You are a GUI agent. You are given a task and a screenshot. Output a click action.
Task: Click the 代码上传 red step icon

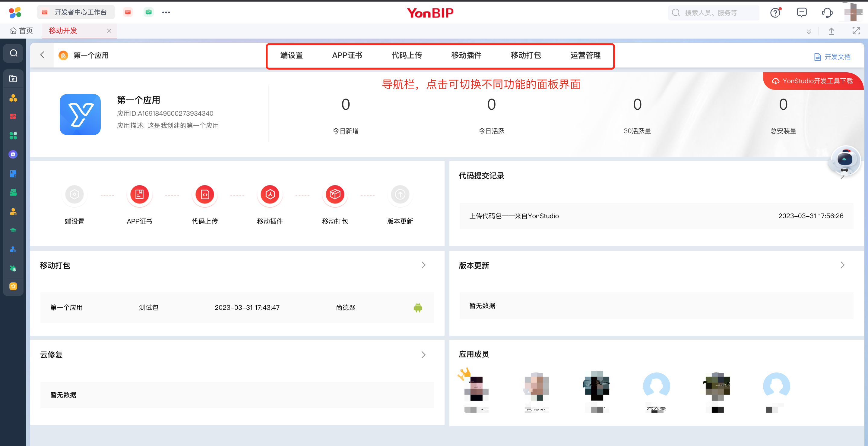point(205,194)
